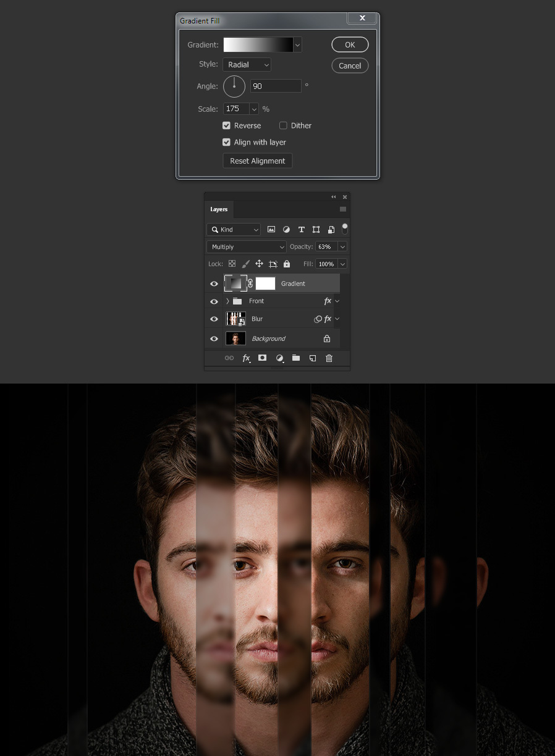Filter layers by pixel layers
Viewport: 555px width, 756px height.
coord(271,229)
